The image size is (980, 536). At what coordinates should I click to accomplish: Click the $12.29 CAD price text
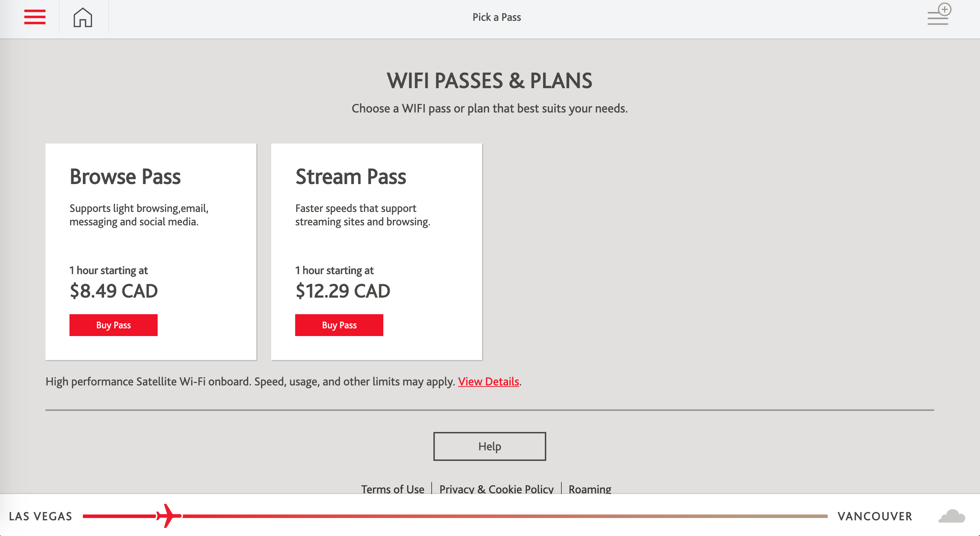point(342,291)
